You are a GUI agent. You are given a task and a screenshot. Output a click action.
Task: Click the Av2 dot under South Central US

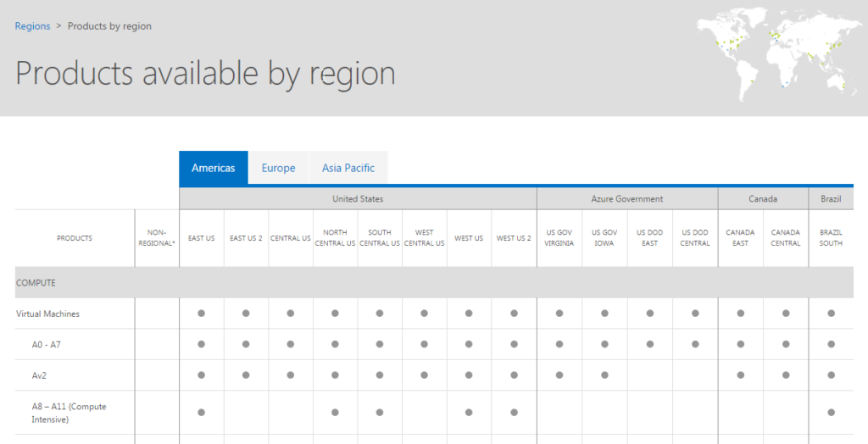[380, 375]
